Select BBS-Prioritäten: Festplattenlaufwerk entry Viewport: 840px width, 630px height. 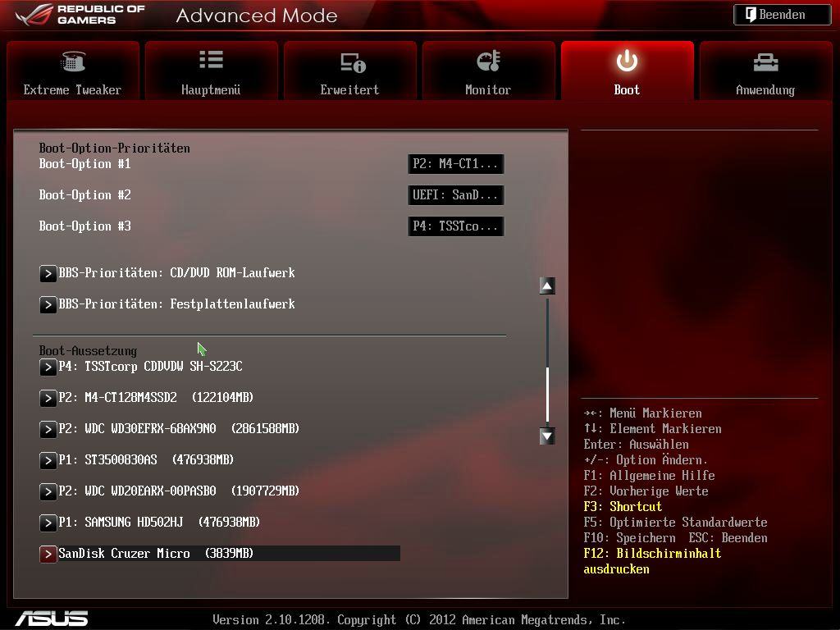click(177, 304)
